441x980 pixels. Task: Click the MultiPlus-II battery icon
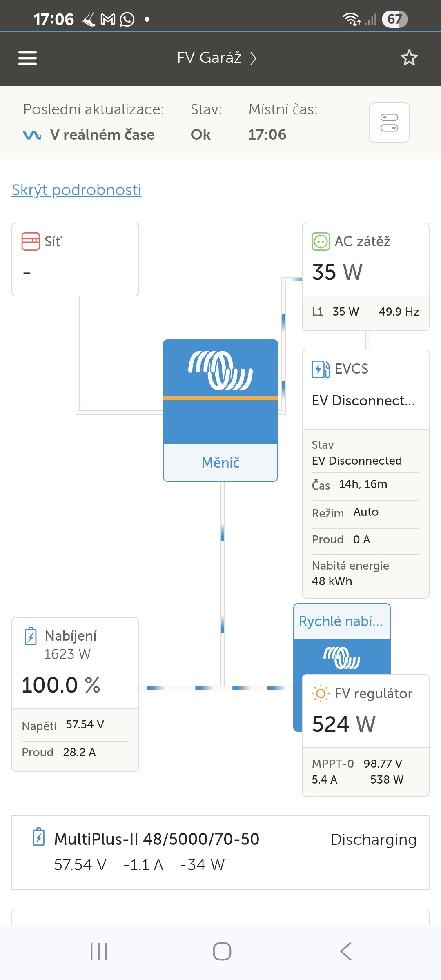click(39, 837)
